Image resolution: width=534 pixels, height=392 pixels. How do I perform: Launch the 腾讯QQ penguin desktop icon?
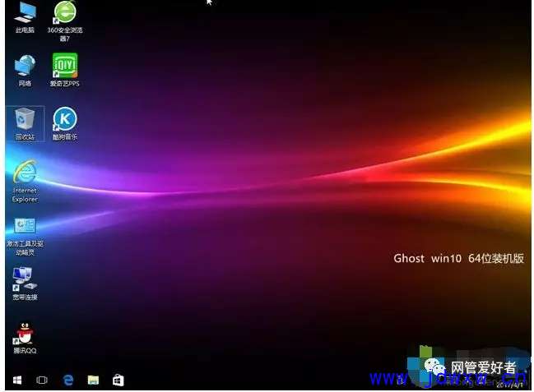[x=25, y=332]
